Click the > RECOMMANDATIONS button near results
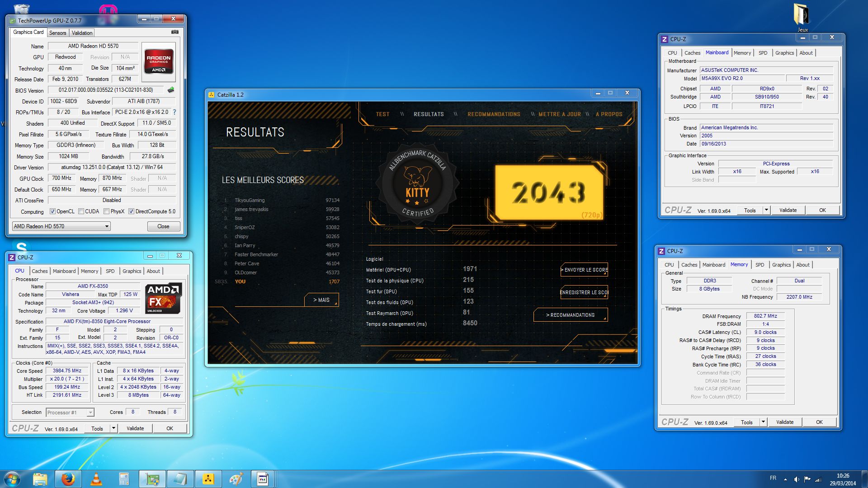The height and width of the screenshot is (488, 868). (571, 315)
